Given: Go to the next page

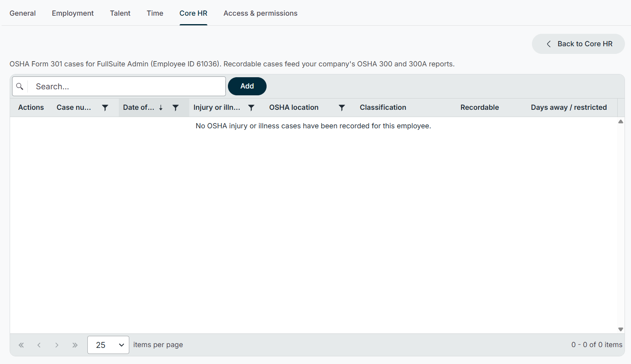Looking at the screenshot, I should (x=57, y=345).
